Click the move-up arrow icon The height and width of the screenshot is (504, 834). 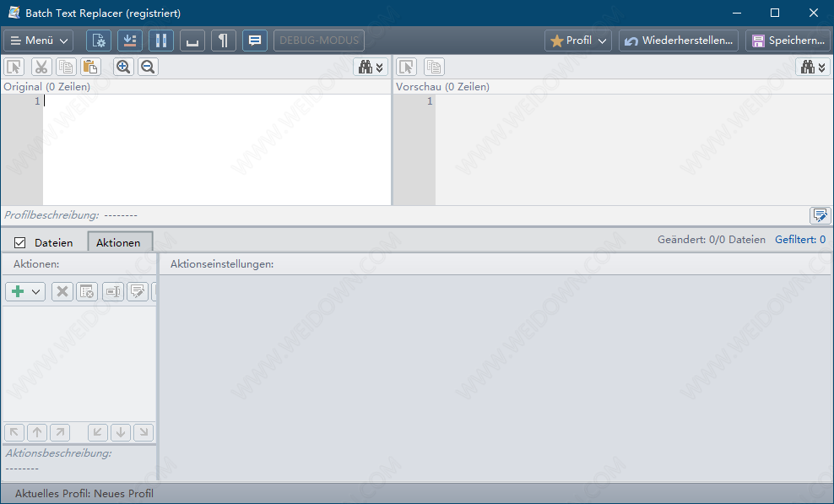pyautogui.click(x=37, y=432)
